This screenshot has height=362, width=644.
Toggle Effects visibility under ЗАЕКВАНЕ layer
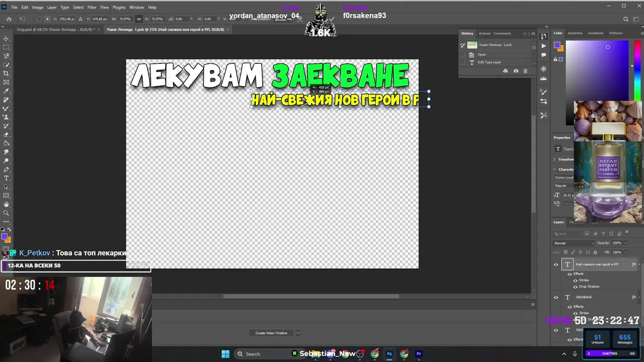click(x=570, y=307)
